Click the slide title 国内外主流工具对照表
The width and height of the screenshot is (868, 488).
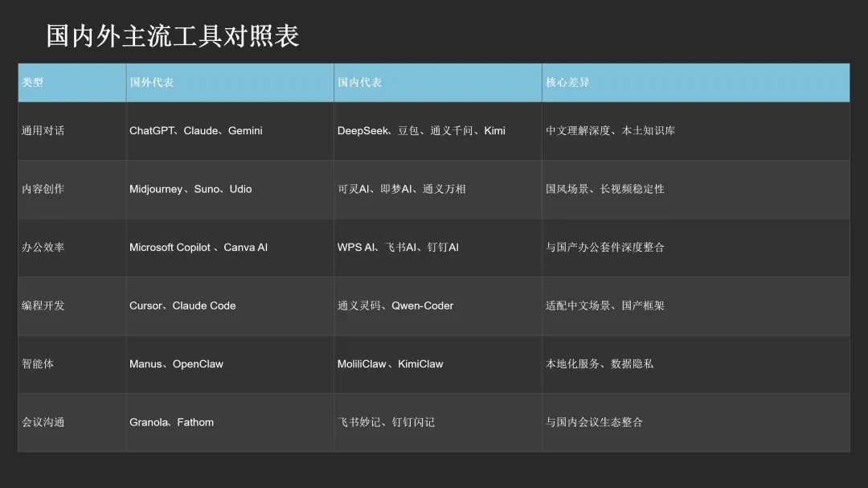172,36
